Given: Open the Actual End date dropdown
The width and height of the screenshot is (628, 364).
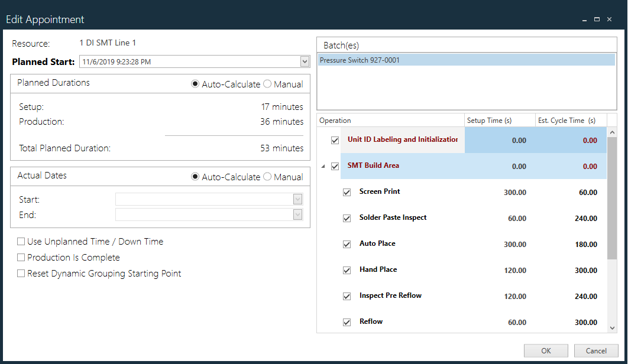Looking at the screenshot, I should (x=297, y=214).
